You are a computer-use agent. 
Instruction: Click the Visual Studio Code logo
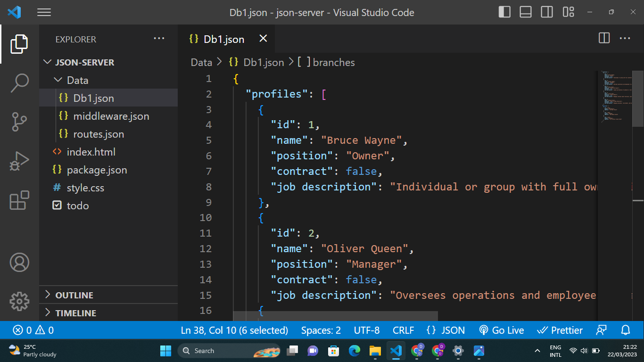[x=14, y=12]
